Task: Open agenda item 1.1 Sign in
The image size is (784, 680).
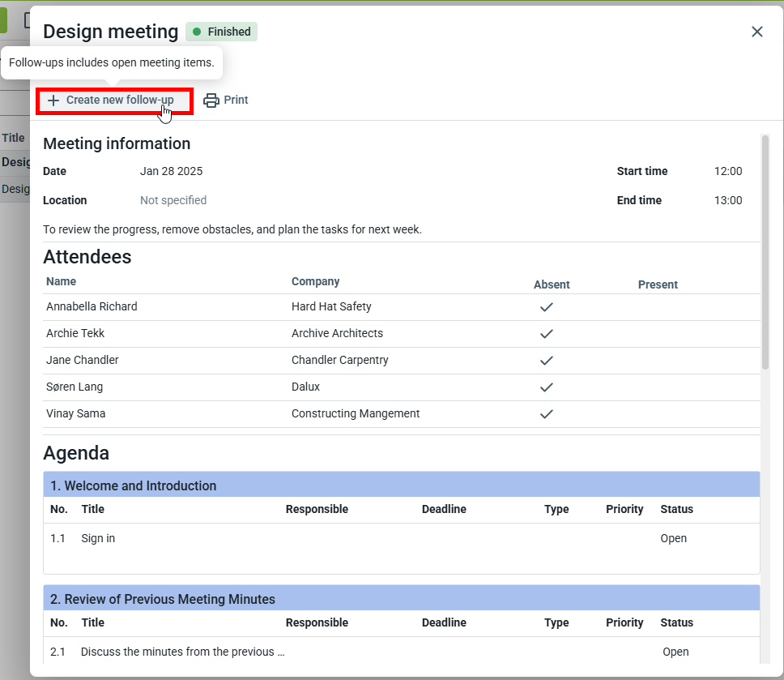Action: (98, 538)
